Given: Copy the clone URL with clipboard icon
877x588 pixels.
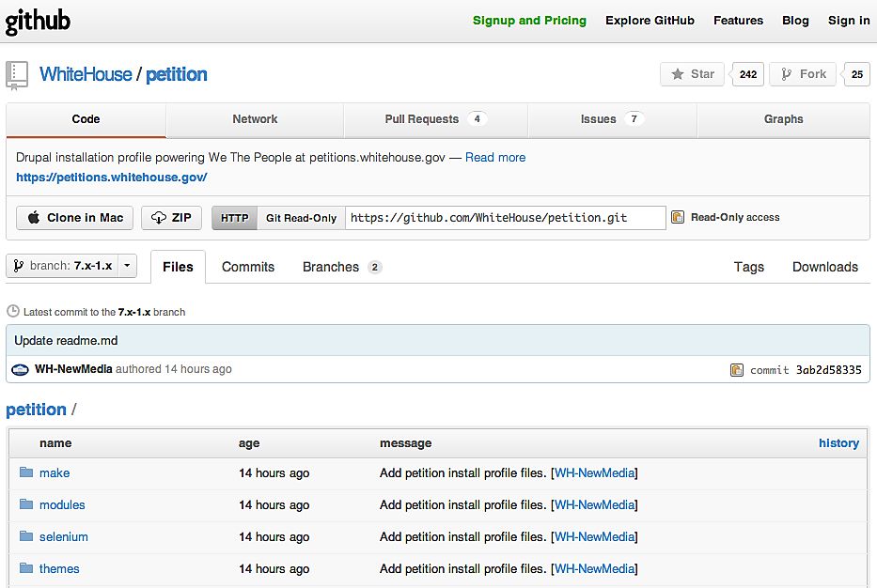Looking at the screenshot, I should 678,217.
